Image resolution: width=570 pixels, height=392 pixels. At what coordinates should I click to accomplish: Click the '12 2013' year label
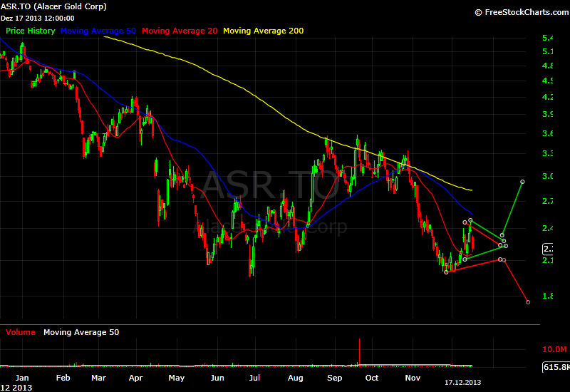(16, 388)
